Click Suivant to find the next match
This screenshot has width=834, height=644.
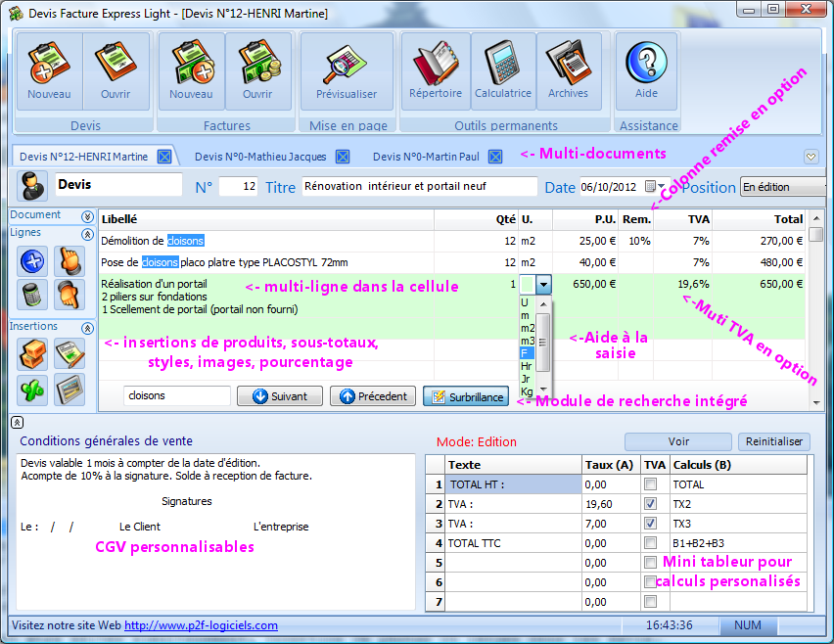(280, 396)
